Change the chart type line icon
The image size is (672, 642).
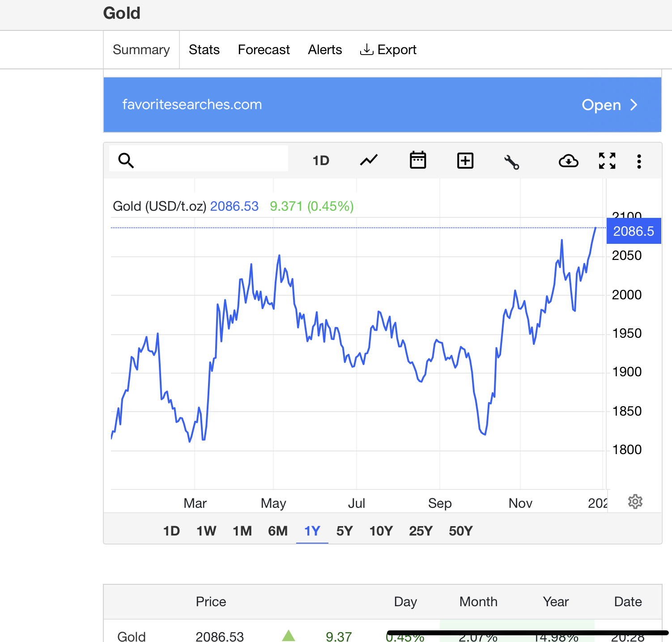coord(369,160)
